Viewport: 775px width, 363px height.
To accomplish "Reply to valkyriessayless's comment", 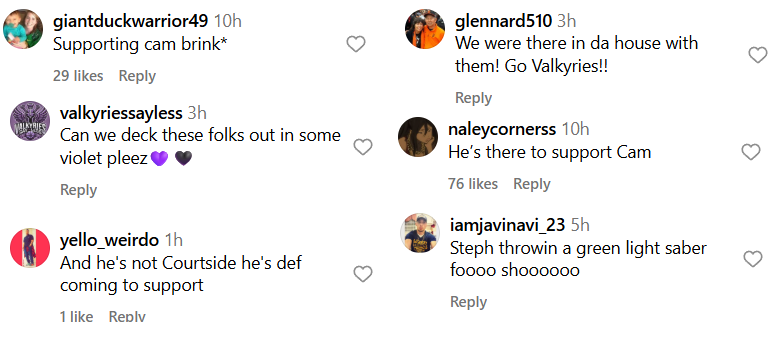I will (x=78, y=190).
